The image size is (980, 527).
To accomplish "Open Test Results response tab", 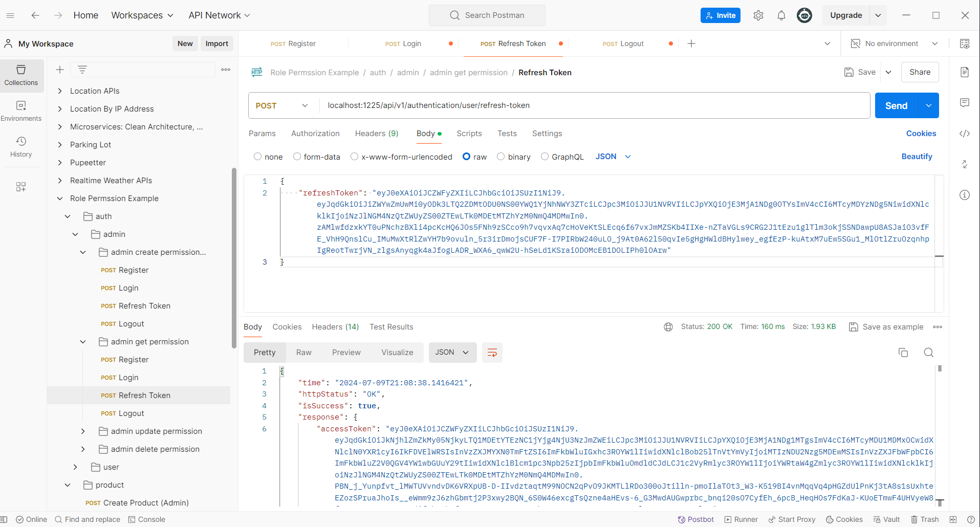I will coord(391,327).
